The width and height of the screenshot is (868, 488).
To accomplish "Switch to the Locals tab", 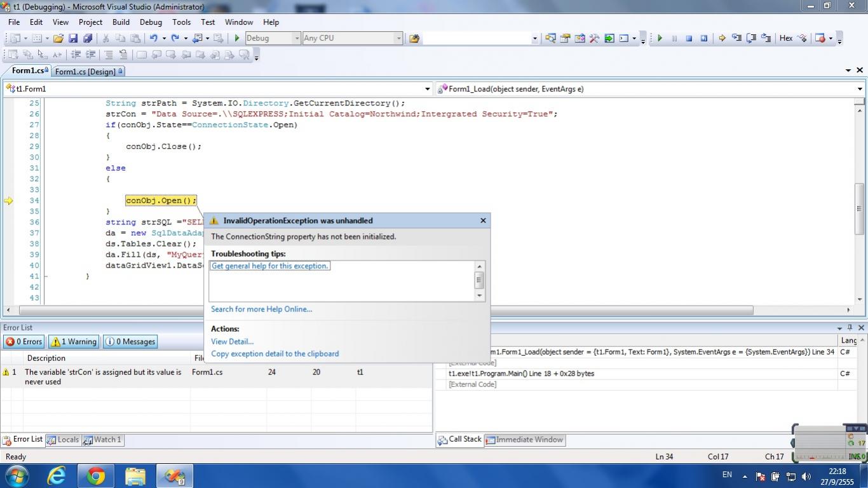I will (x=63, y=440).
